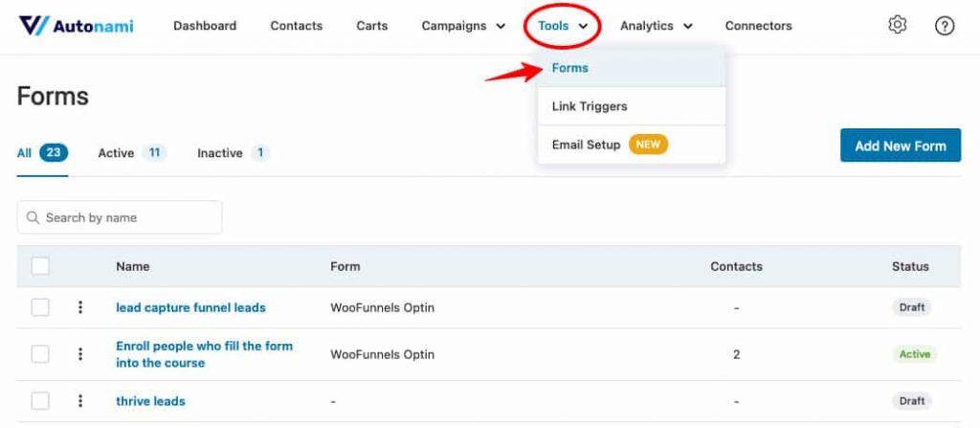
Task: Check the lead capture funnel leads row
Action: click(x=40, y=307)
